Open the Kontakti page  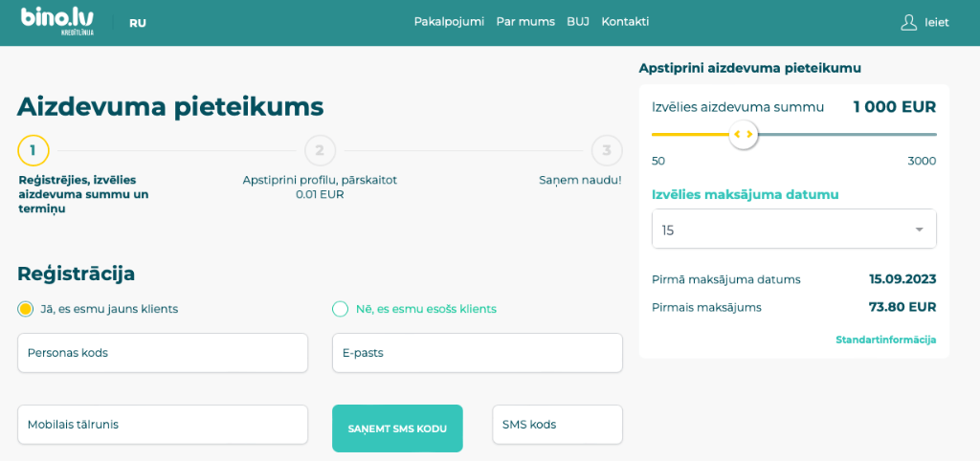pos(625,22)
